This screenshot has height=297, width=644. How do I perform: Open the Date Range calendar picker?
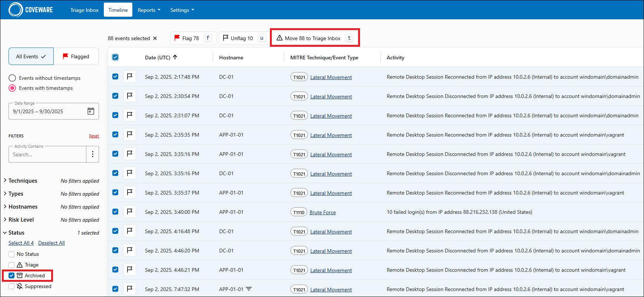pyautogui.click(x=91, y=111)
